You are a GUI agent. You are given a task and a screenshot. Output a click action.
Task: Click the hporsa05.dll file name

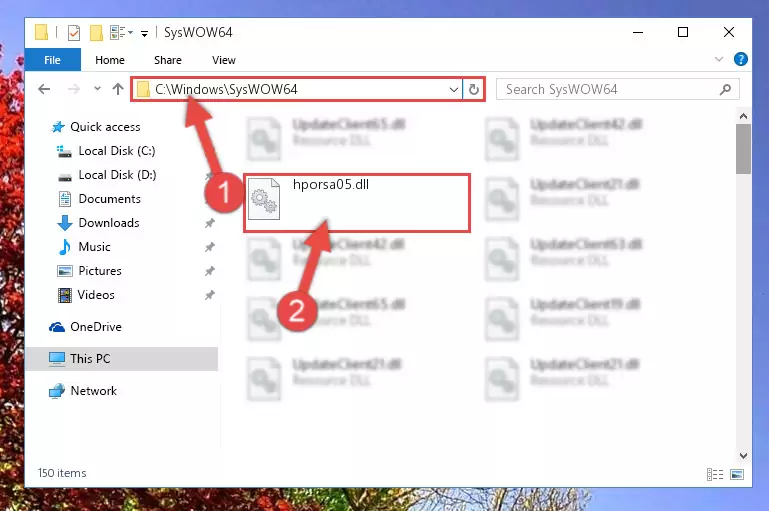coord(331,184)
